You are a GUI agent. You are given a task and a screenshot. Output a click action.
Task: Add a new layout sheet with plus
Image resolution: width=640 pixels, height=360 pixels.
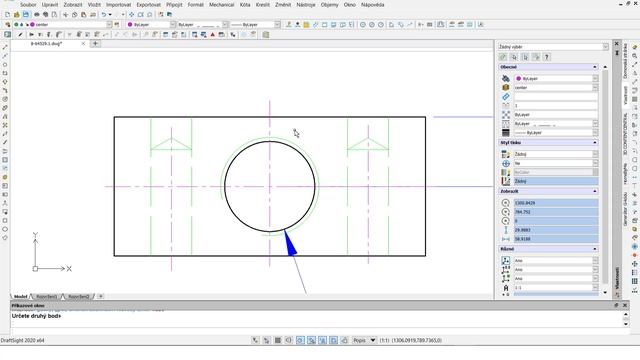[x=100, y=297]
